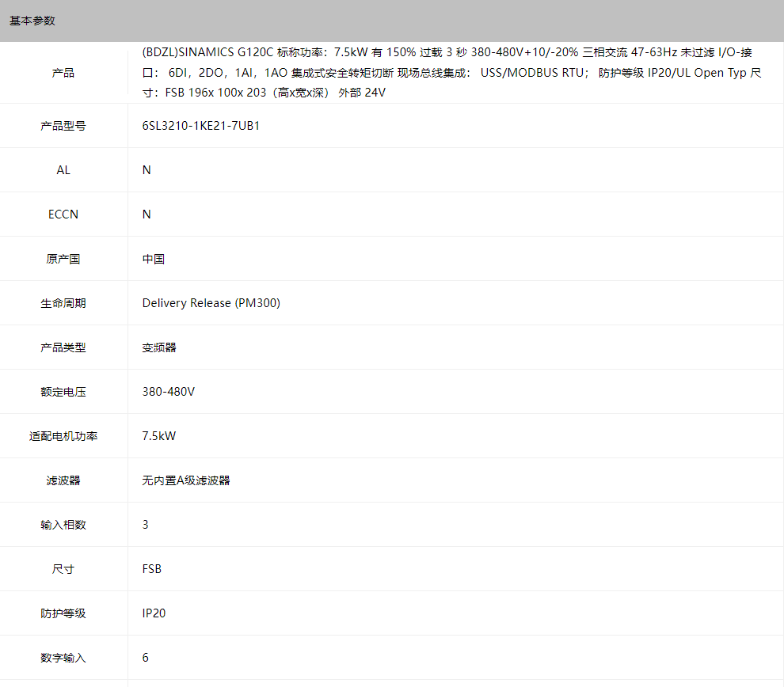The image size is (784, 687).
Task: Click the AL label cell
Action: [x=63, y=170]
